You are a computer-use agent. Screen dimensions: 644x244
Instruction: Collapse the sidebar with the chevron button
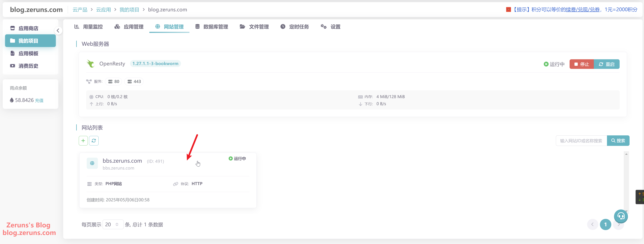point(58,31)
